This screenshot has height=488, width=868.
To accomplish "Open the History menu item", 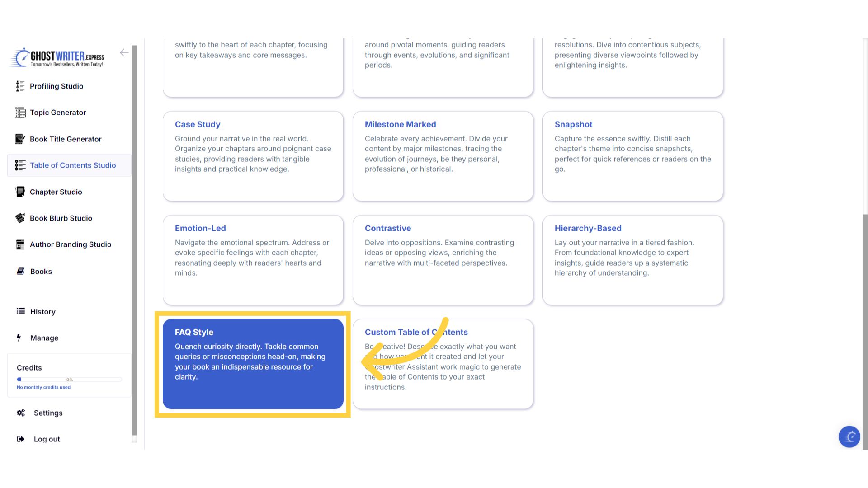I will pos(42,312).
